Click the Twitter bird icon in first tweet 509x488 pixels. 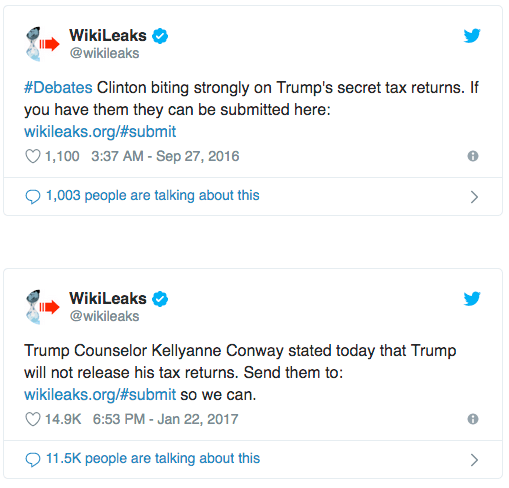(472, 35)
